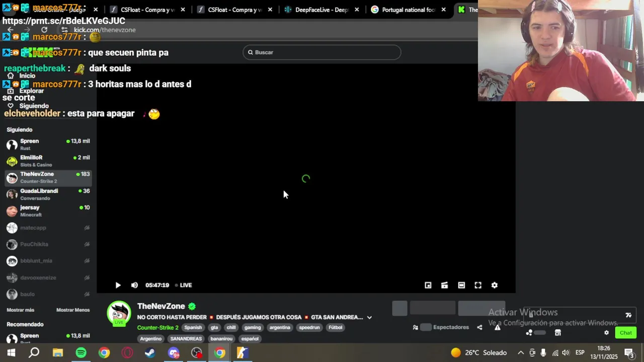Viewport: 644px width, 362px height.
Task: Close the Portugal national football tab
Action: [443, 10]
